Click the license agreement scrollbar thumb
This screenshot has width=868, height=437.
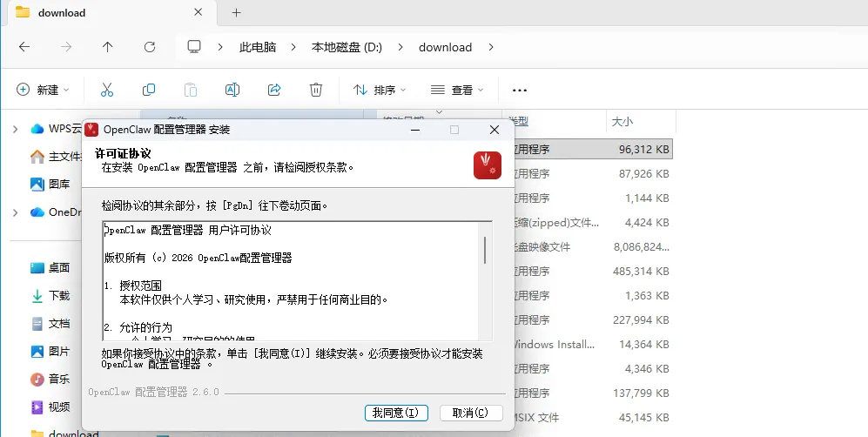[485, 250]
